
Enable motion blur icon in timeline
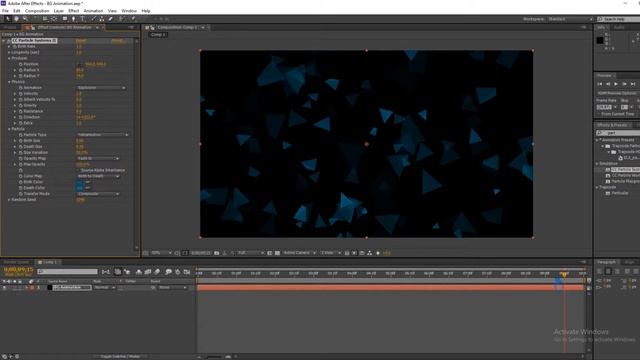pos(157,272)
